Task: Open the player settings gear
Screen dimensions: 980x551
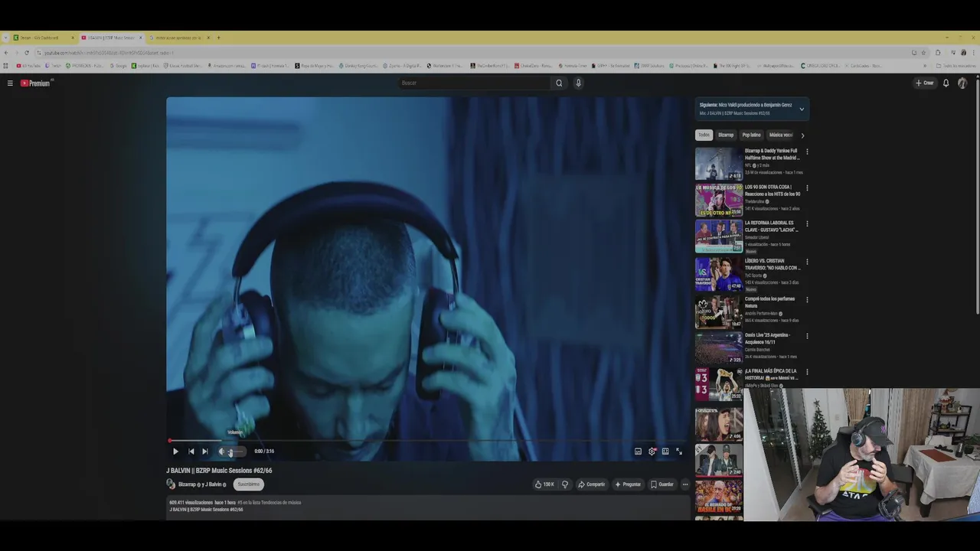Action: point(652,452)
